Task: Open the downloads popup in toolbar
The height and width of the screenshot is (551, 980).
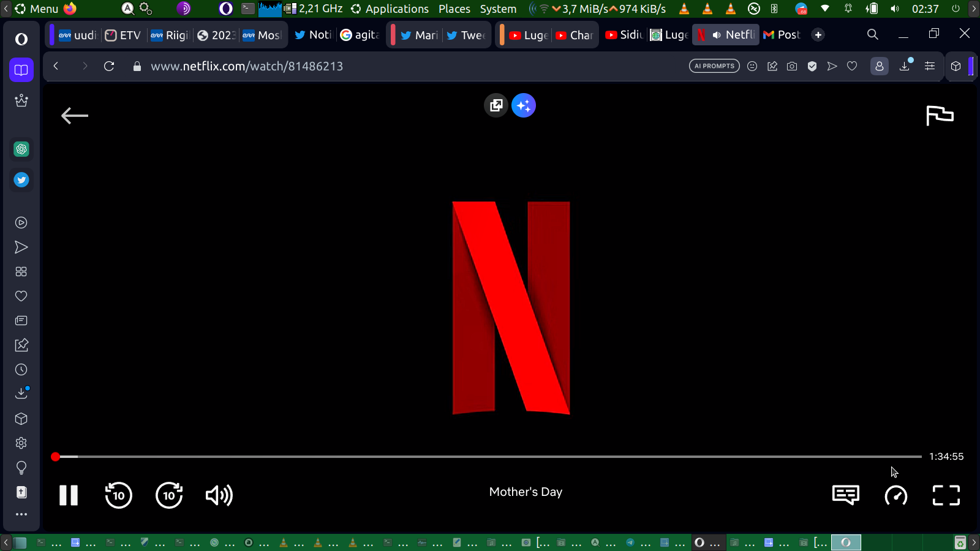Action: 905,66
